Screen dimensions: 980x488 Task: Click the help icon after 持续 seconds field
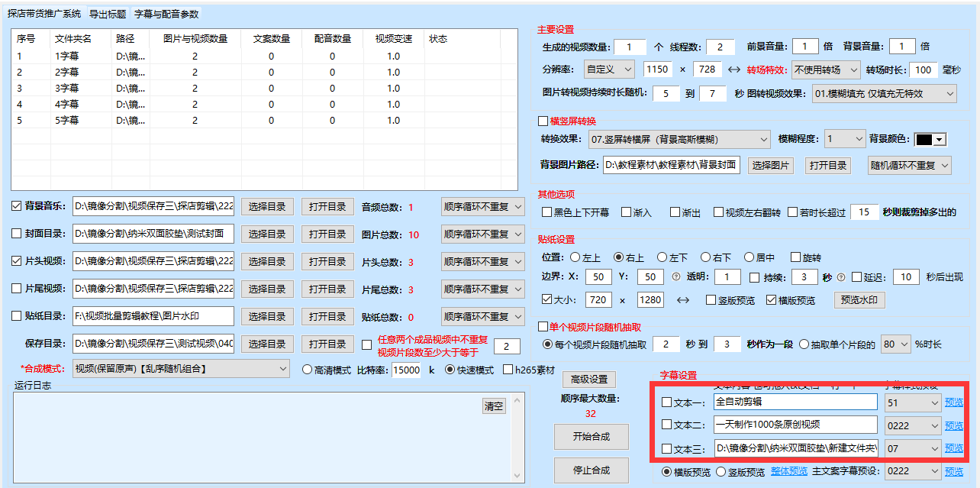(x=841, y=276)
